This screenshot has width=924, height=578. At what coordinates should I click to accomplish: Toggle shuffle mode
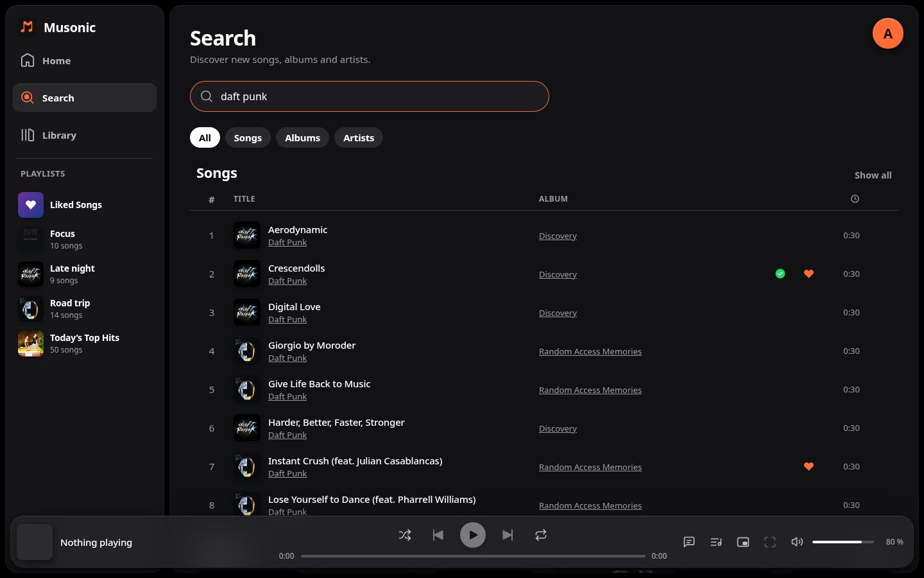tap(405, 535)
